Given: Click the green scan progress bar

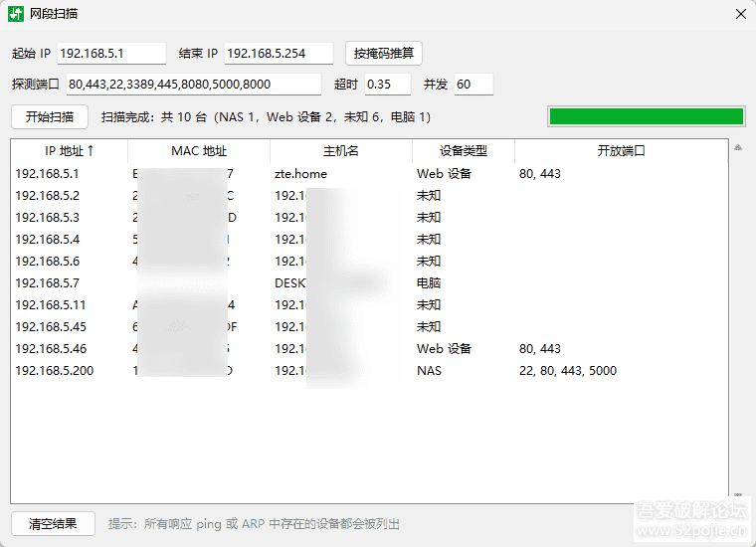Looking at the screenshot, I should (646, 116).
